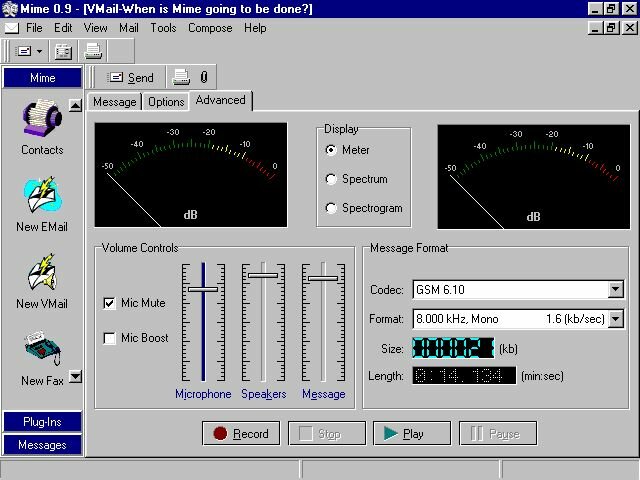Open the Mime sidebar group

pyautogui.click(x=42, y=78)
